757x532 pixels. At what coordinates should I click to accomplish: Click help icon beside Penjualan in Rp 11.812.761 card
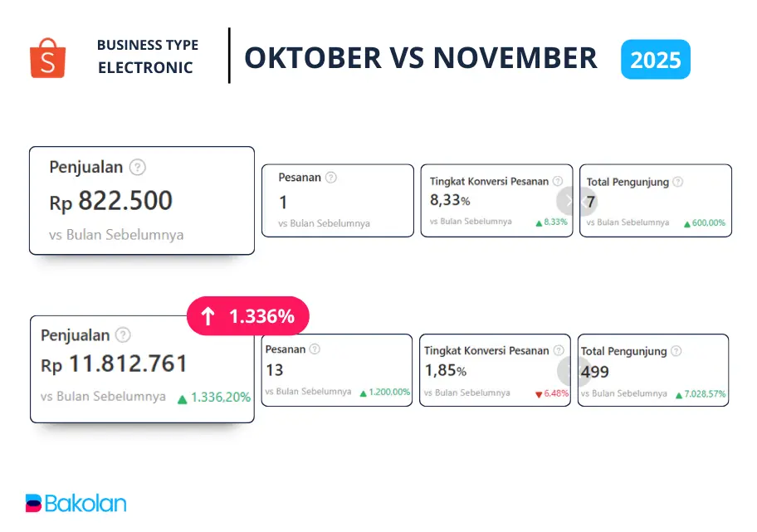pyautogui.click(x=123, y=335)
